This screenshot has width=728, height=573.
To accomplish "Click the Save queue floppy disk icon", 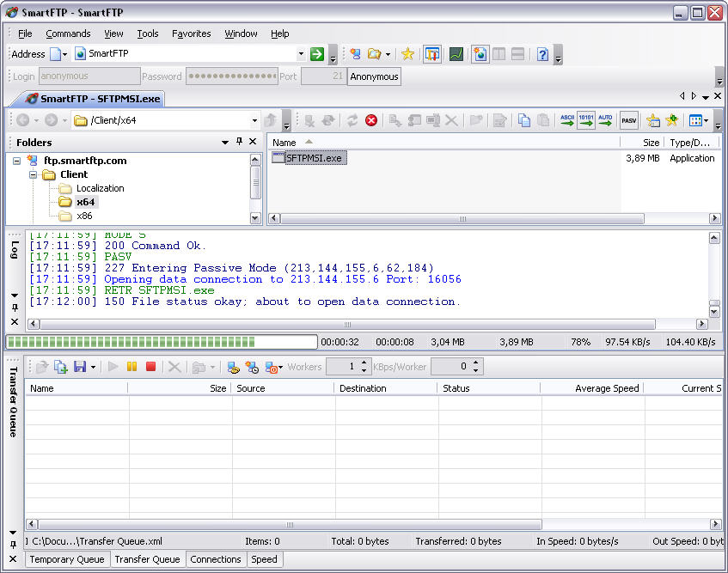I will click(x=80, y=367).
